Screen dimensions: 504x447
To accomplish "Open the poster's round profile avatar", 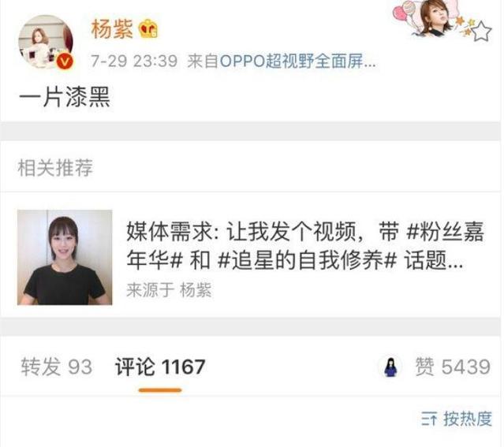I will 46,42.
